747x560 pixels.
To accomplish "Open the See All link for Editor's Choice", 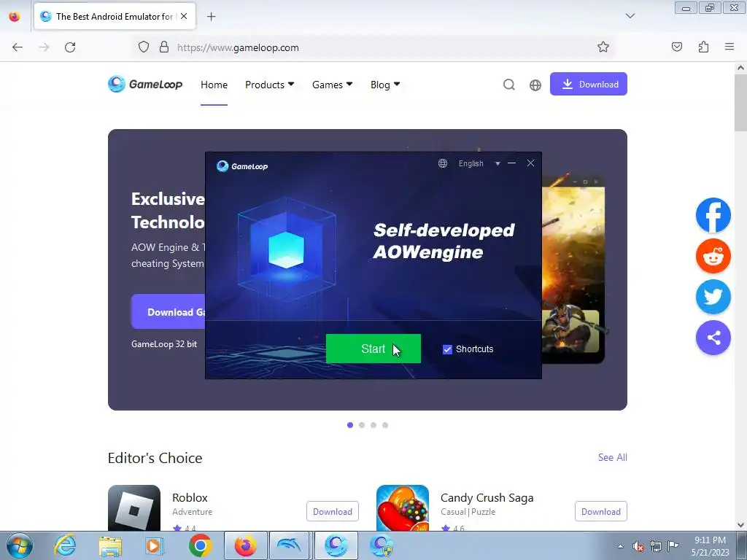I will pyautogui.click(x=612, y=457).
